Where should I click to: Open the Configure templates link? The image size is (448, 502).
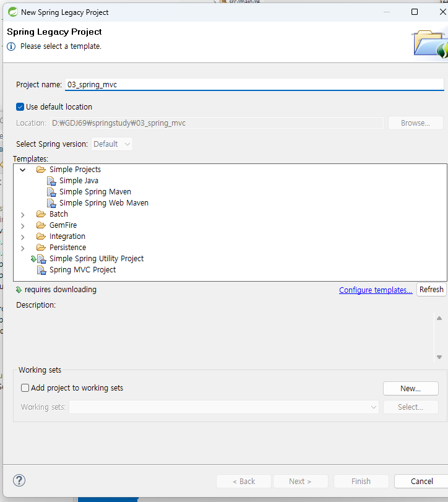(376, 290)
